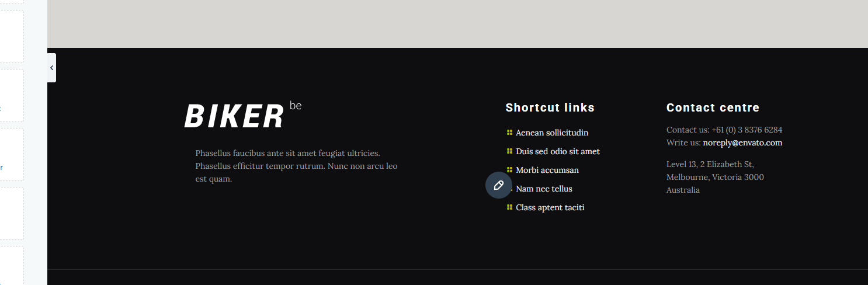The image size is (868, 285).
Task: Select the Shortcut links heading
Action: click(x=550, y=107)
